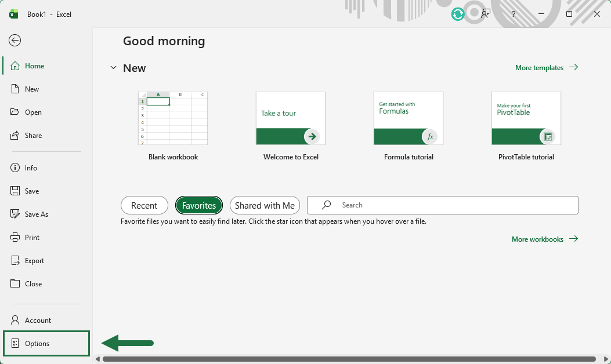Click the teal sync status icon
This screenshot has width=611, height=364.
458,14
